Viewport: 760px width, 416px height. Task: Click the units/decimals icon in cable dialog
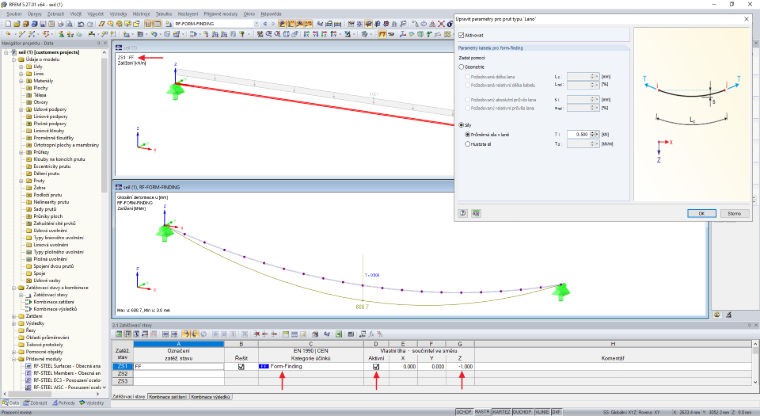[x=476, y=213]
